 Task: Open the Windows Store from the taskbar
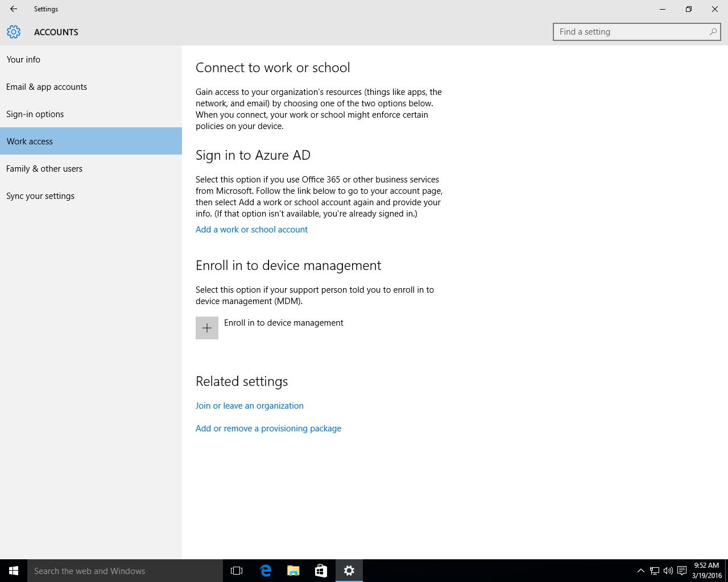coord(321,571)
